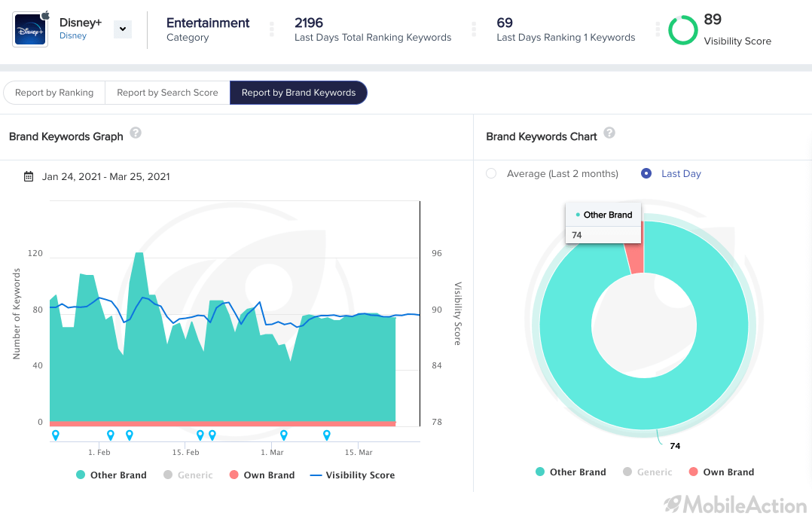Screen dimensions: 812x516
Task: Switch to Report by Ranking tab
Action: (54, 93)
